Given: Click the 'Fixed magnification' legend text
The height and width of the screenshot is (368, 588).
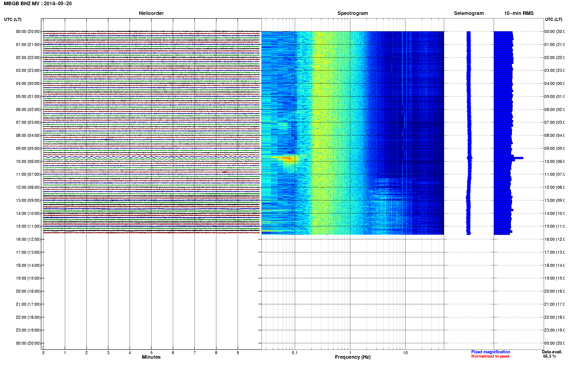Looking at the screenshot, I should 491,352.
